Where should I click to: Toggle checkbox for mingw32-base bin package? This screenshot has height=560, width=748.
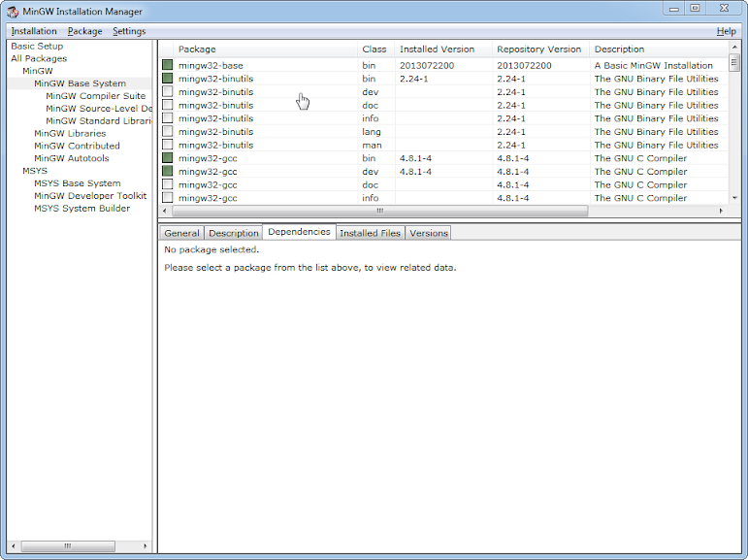(168, 65)
